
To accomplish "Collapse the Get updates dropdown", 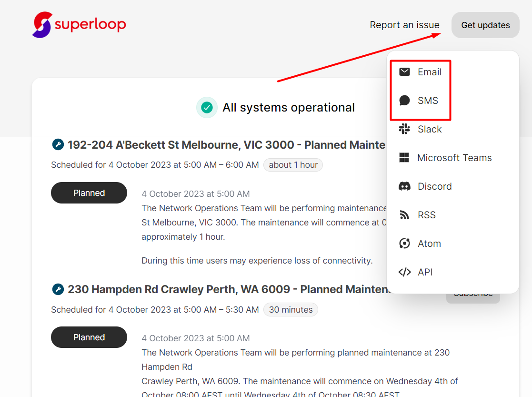I will (485, 25).
